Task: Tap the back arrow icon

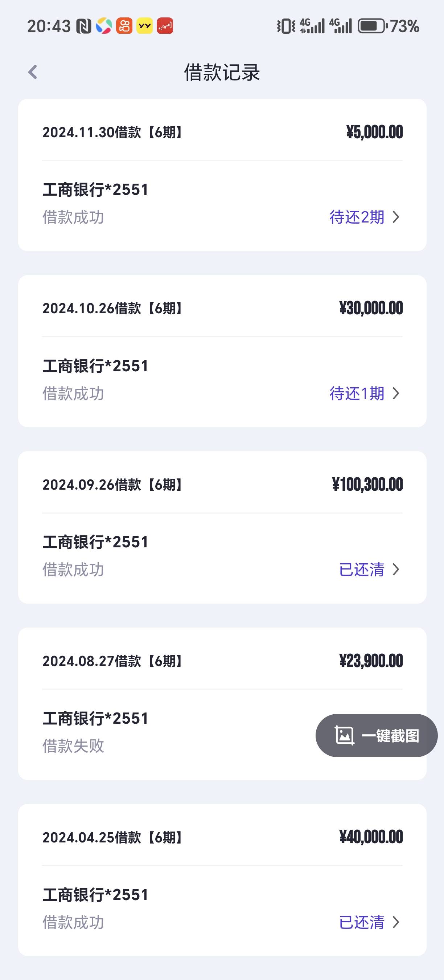Action: [x=33, y=72]
